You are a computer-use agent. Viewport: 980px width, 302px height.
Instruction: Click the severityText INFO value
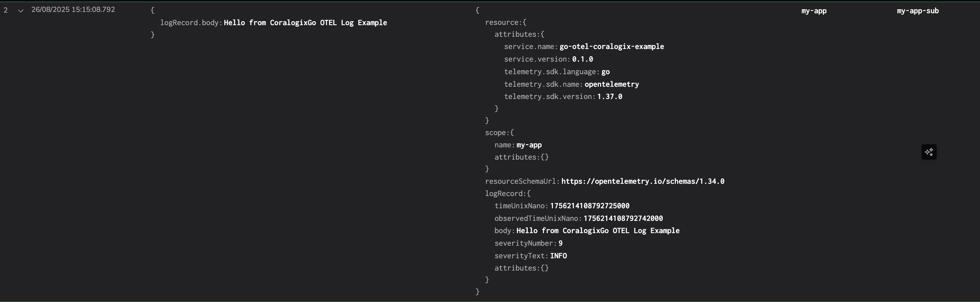(558, 256)
